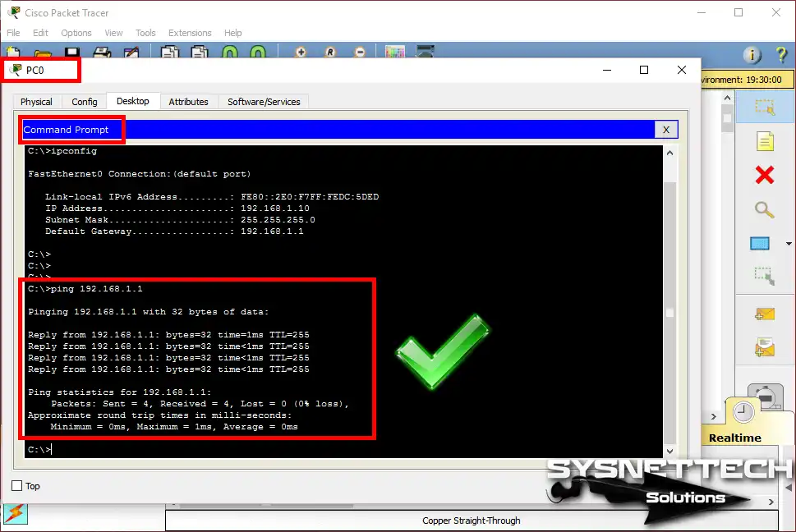The image size is (796, 532).
Task: Click the Network Information icon
Action: coord(752,54)
